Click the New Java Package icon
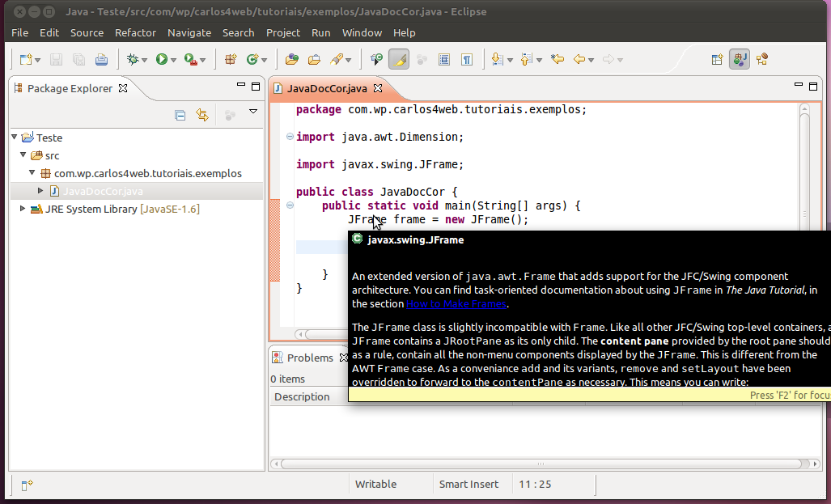 pyautogui.click(x=231, y=59)
